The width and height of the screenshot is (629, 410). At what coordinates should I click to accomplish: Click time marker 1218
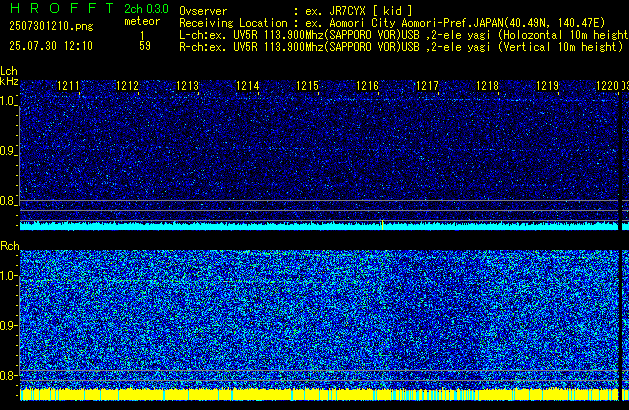487,86
